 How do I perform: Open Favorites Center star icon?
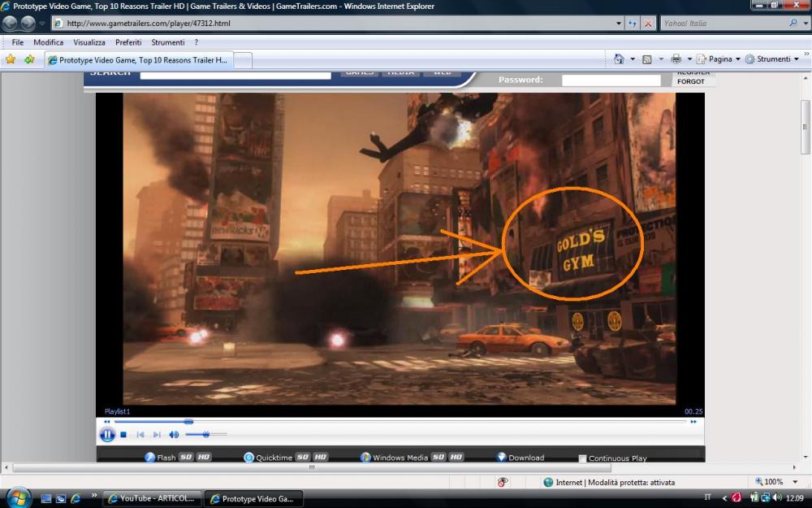tap(11, 59)
